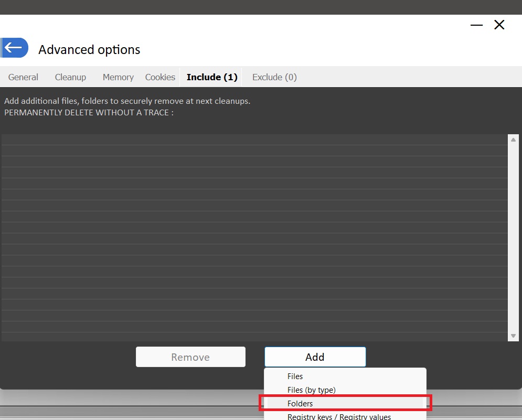Pick Folders in the Add dropdown menu
This screenshot has height=420, width=522.
[x=300, y=404]
